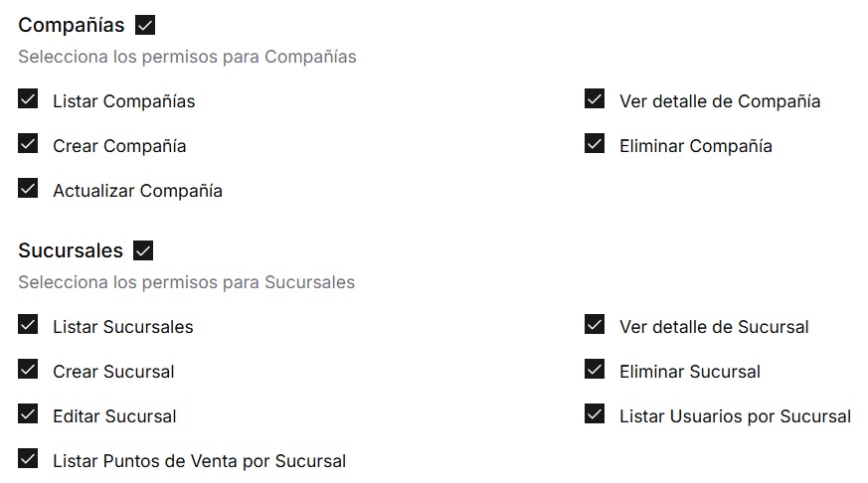Toggle Actualizar Compañía checkbox
This screenshot has height=483, width=868.
(28, 189)
